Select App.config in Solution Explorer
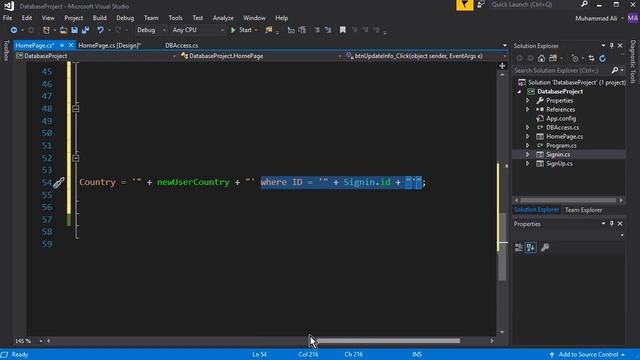 coord(561,119)
